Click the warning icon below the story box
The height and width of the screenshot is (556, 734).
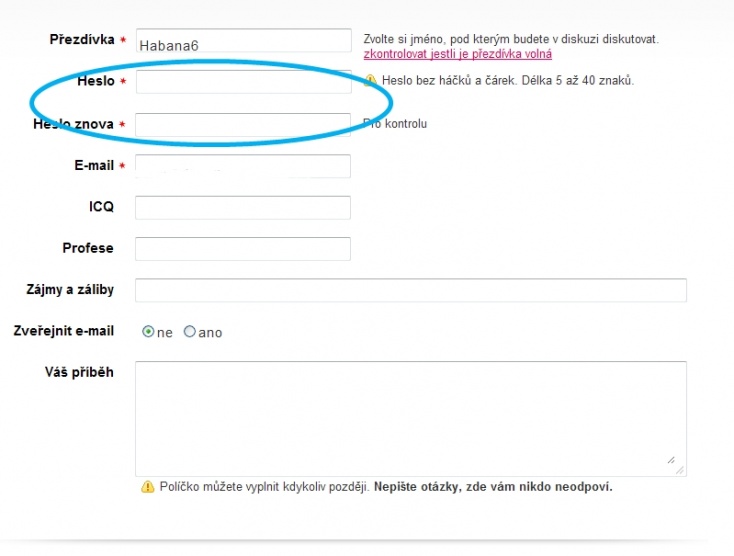pyautogui.click(x=148, y=487)
